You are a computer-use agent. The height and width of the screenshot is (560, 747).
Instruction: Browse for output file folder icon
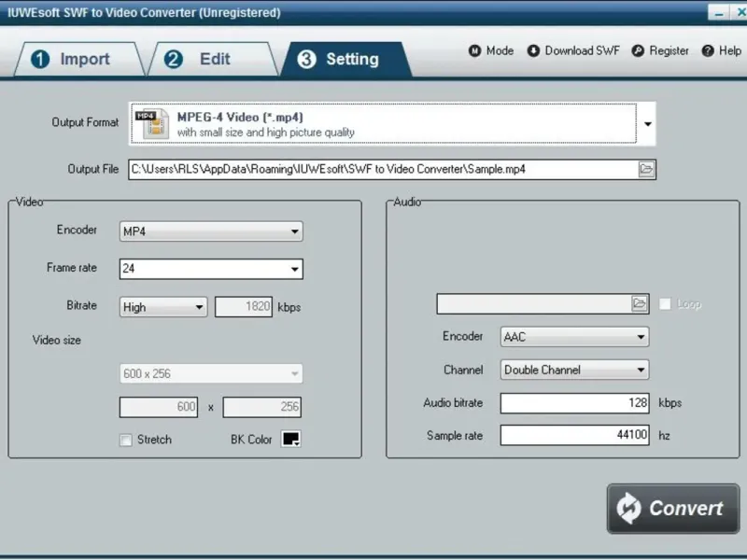[646, 169]
